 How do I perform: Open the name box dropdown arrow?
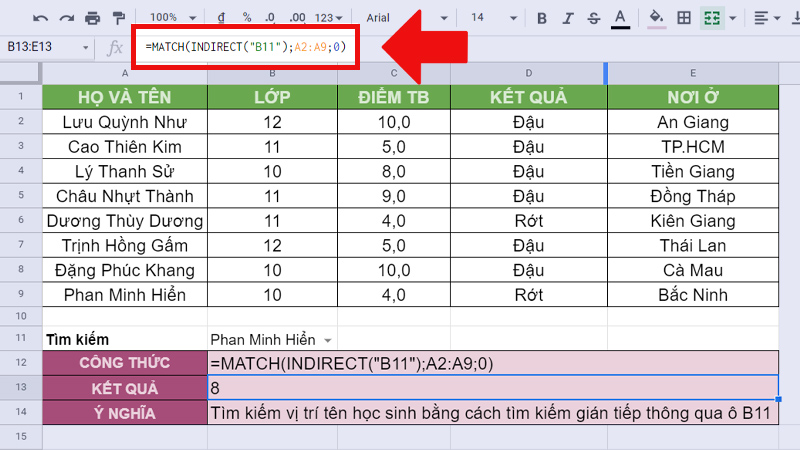tap(85, 47)
